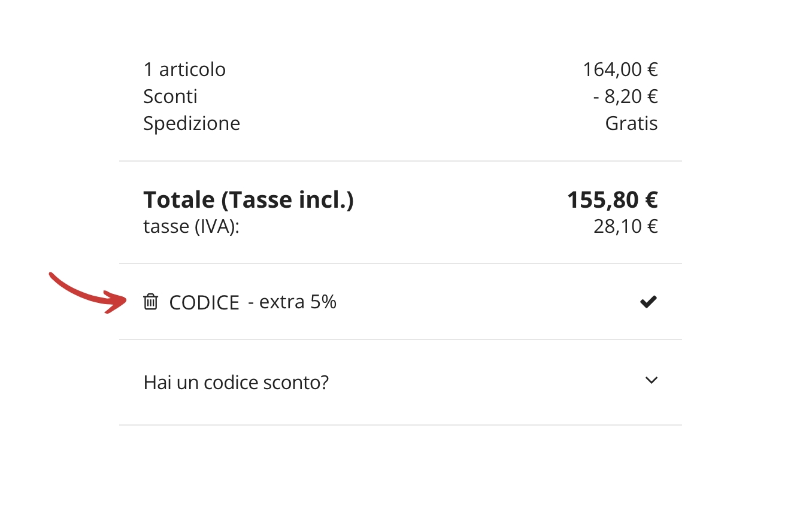Screen dimensions: 812x516
Task: Open the "Hai un codice sconto?" prompt
Action: [x=236, y=382]
